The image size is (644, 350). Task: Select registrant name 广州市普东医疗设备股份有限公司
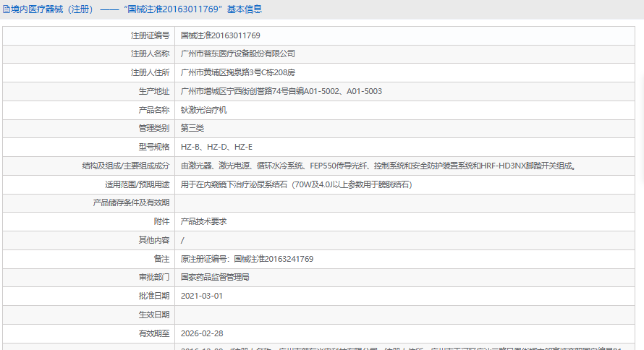click(238, 54)
